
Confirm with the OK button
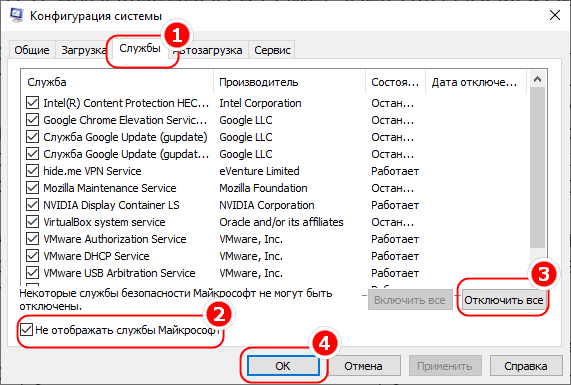[283, 366]
